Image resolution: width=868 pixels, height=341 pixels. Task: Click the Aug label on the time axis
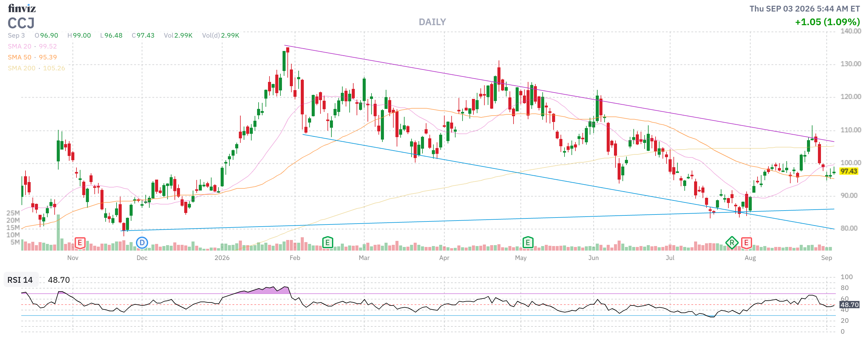(750, 258)
